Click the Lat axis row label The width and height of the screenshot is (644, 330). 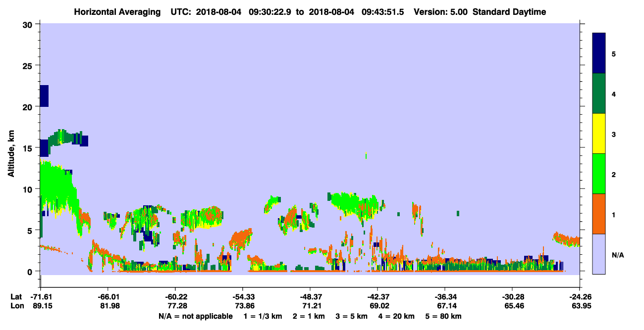pyautogui.click(x=16, y=296)
